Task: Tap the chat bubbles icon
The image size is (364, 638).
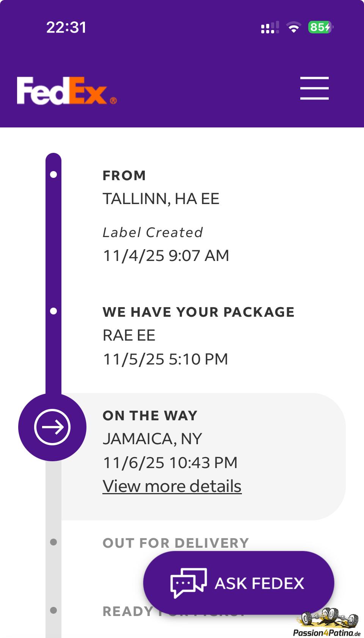Action: click(x=188, y=583)
